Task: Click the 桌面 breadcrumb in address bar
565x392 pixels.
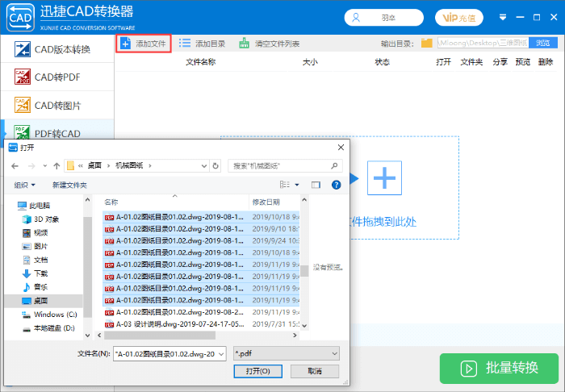Action: click(94, 165)
